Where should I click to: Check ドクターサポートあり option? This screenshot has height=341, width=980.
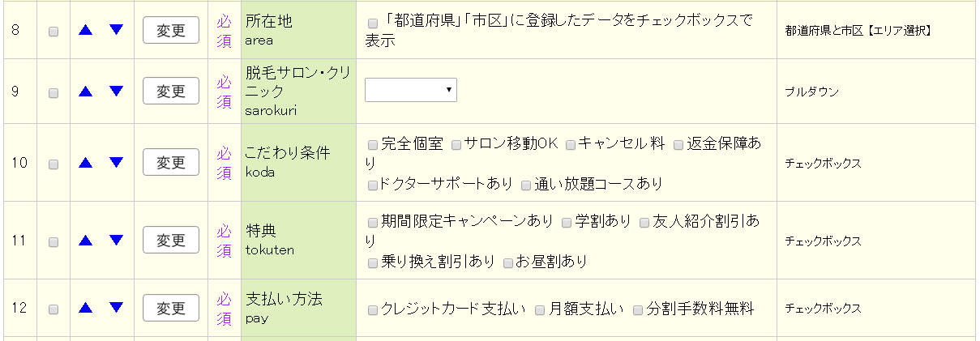[x=373, y=185]
